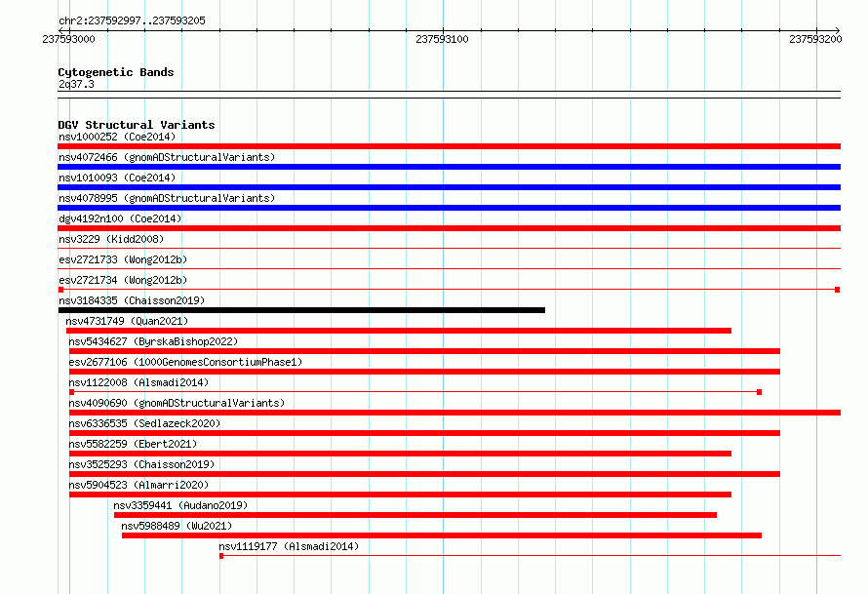This screenshot has width=868, height=594.
Task: Select the red bar under nsv6336535
Action: pos(424,433)
